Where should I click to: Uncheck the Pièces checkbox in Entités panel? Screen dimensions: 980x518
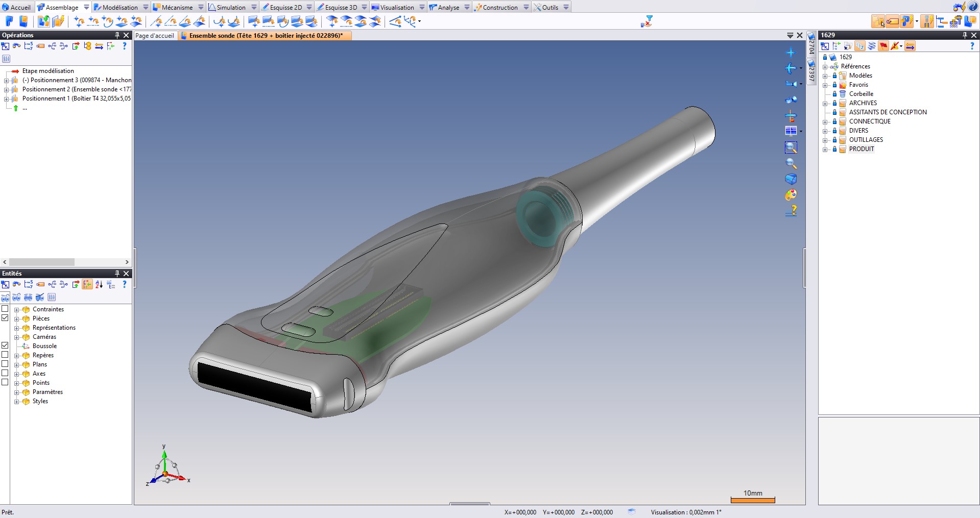click(5, 318)
